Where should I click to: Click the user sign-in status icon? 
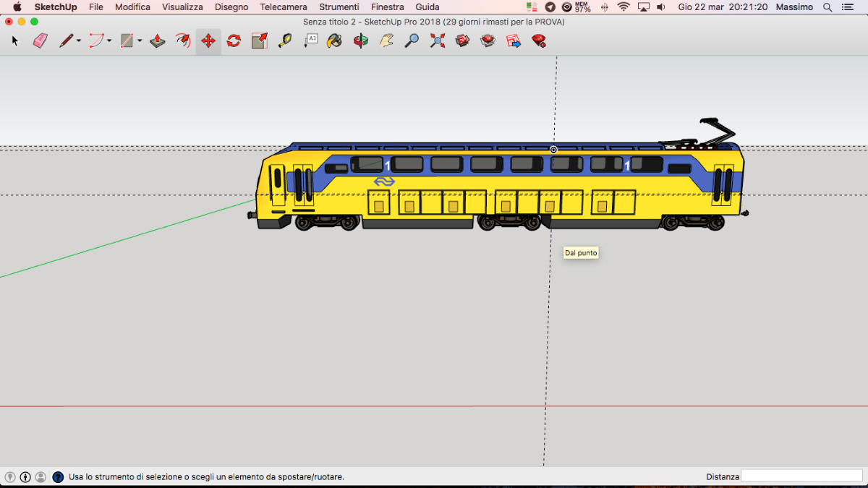[x=41, y=477]
